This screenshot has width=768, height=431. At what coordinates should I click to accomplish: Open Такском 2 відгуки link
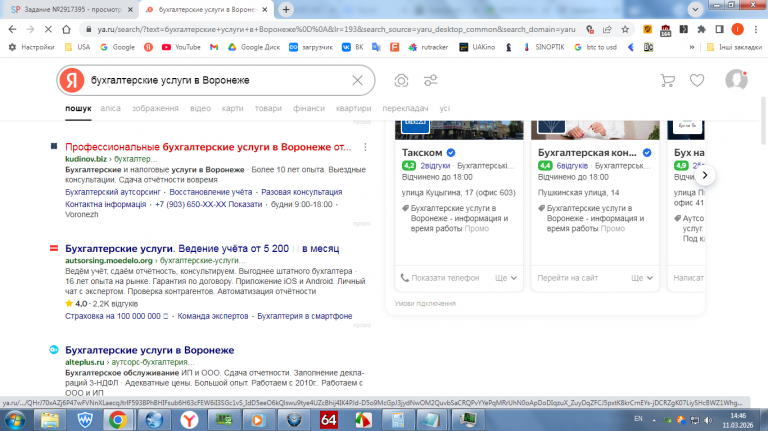pos(435,166)
